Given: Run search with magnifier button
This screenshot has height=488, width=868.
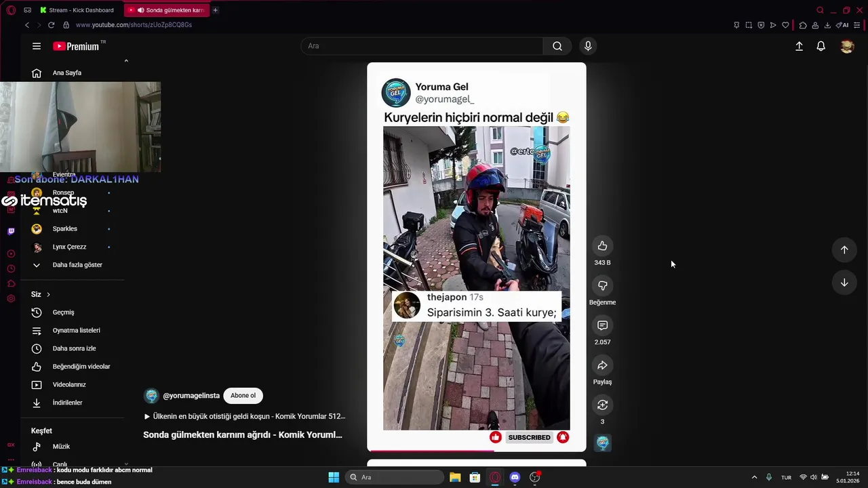Looking at the screenshot, I should tap(557, 46).
